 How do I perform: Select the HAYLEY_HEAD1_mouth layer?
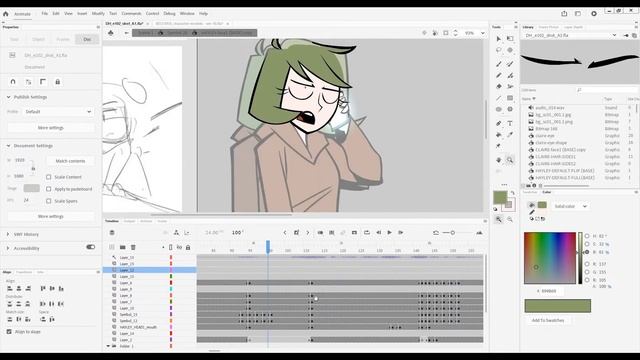pos(138,327)
